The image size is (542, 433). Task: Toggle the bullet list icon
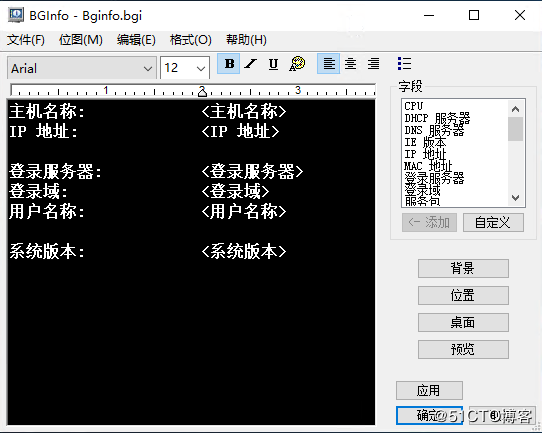click(x=404, y=64)
